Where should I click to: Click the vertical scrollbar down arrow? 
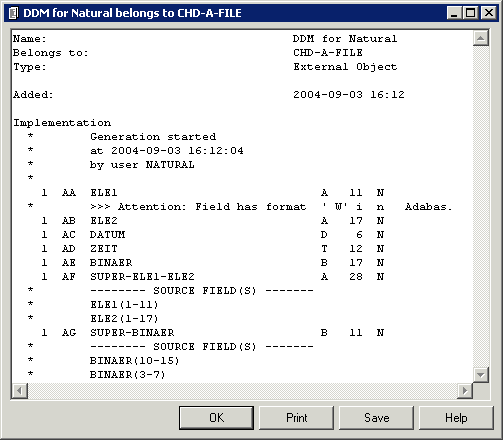pyautogui.click(x=481, y=375)
